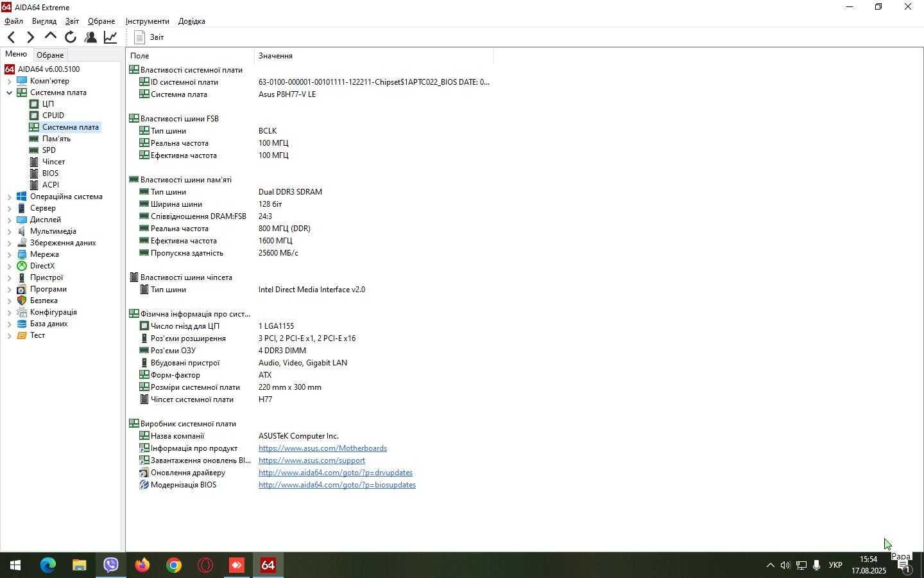Open the Файл menu
This screenshot has height=578, width=924.
[13, 21]
